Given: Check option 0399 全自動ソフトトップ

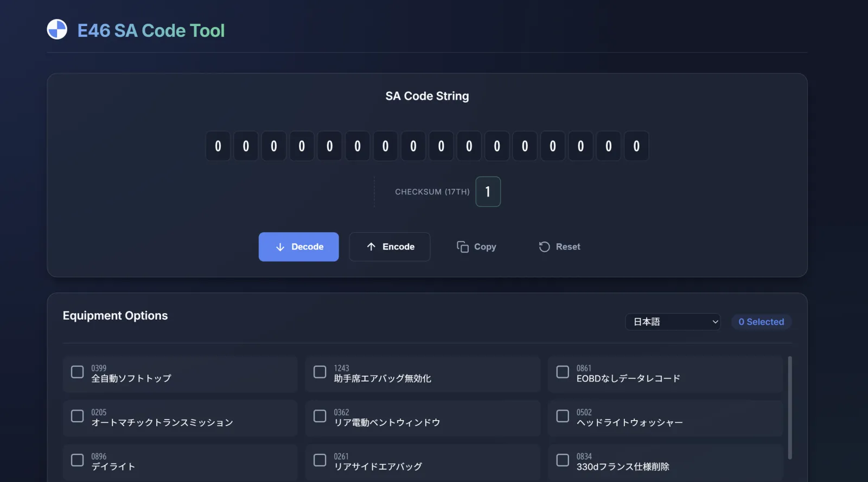Looking at the screenshot, I should click(x=78, y=372).
